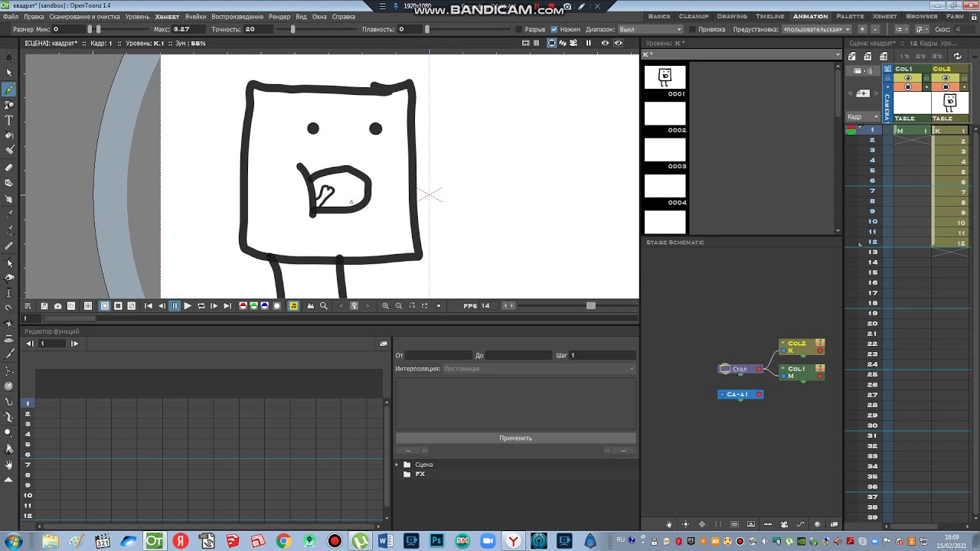Viewport: 980px width, 551px height.
Task: Open the join style dropdown
Action: (x=921, y=29)
